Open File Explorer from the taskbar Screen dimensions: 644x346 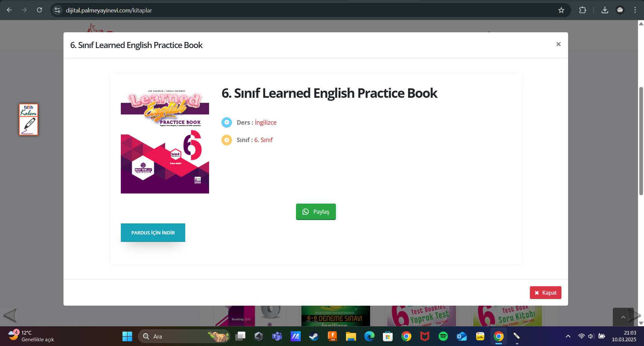[x=351, y=336]
